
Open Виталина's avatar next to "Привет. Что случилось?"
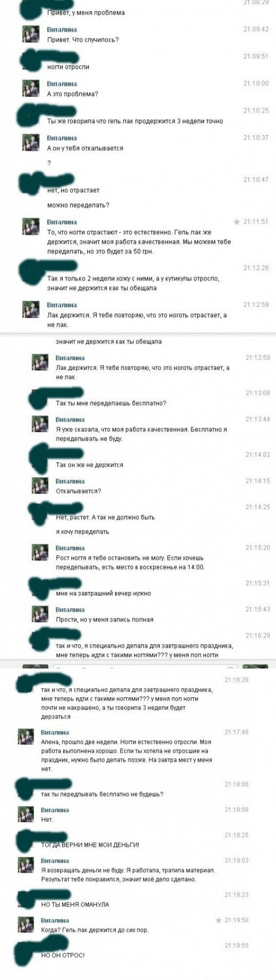click(30, 34)
